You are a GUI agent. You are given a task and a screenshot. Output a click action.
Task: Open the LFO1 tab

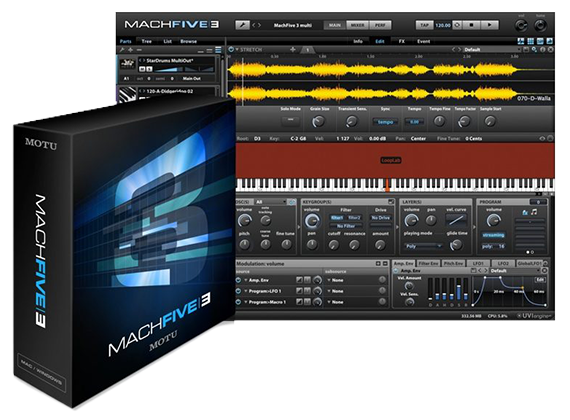coord(478,263)
